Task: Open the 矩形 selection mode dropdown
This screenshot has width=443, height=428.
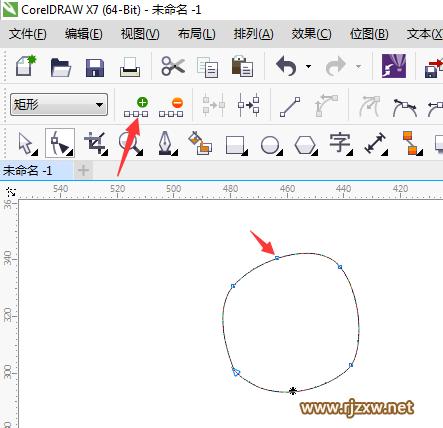Action: click(x=59, y=105)
